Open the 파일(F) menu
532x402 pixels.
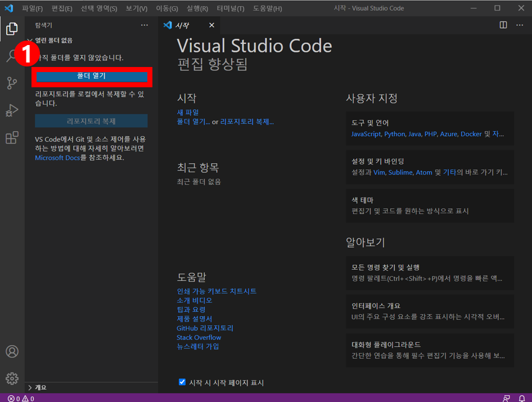(33, 8)
